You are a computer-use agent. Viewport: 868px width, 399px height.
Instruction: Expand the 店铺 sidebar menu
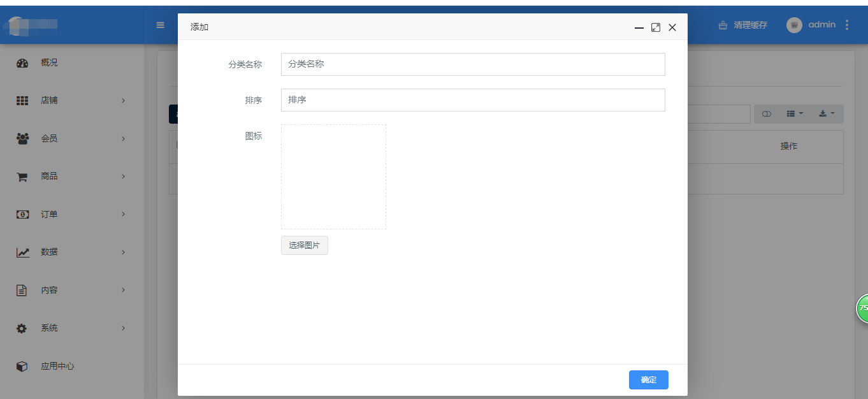point(123,101)
